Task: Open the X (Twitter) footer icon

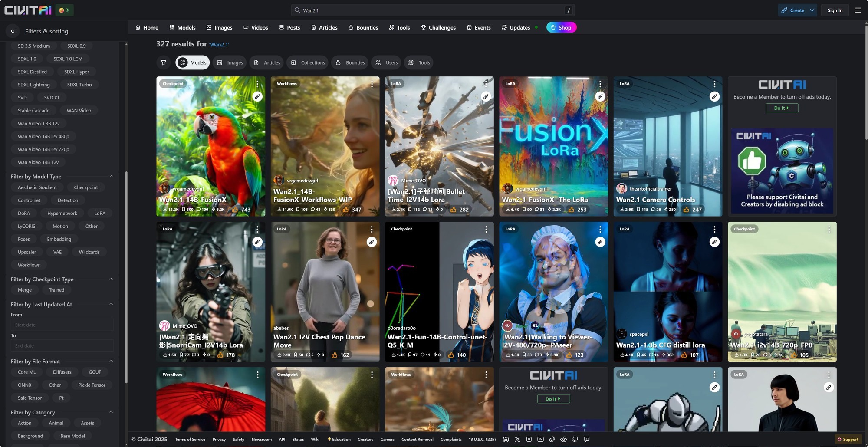Action: 517,439
